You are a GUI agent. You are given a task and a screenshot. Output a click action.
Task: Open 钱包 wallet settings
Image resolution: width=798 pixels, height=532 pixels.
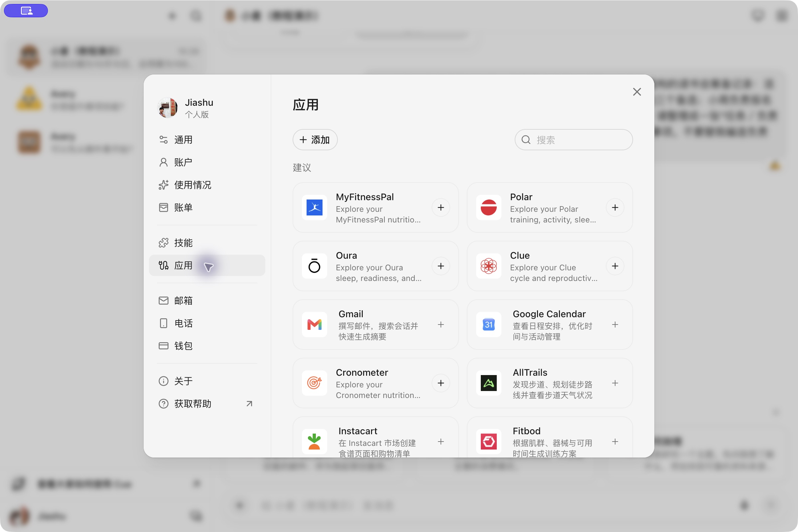(207, 346)
